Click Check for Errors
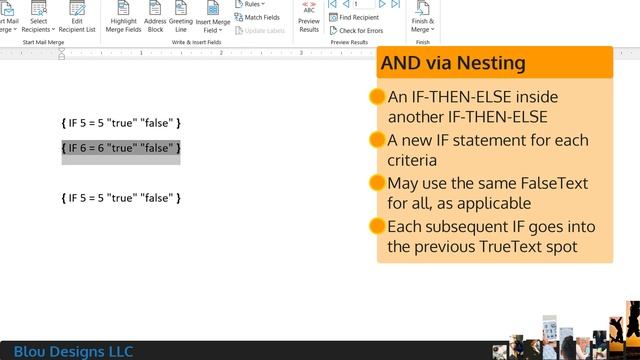The image size is (640, 360). pos(356,31)
